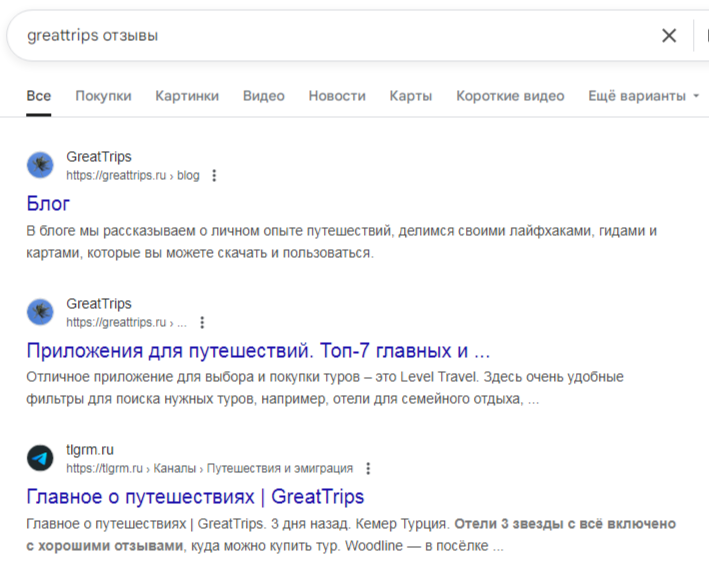Screen dimensions: 709x572
Task: Open three-dot options for Приложения для путешествий result
Action: tap(202, 323)
